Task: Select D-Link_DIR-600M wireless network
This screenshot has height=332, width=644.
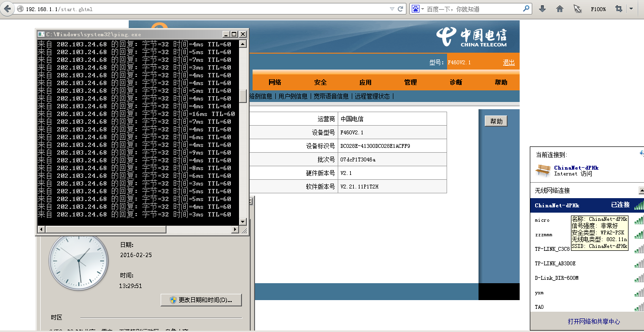Action: (556, 278)
